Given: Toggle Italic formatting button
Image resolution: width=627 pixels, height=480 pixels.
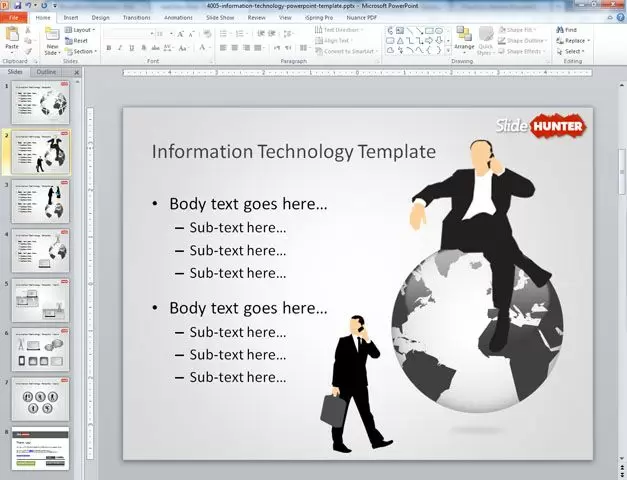Looking at the screenshot, I should click(120, 48).
